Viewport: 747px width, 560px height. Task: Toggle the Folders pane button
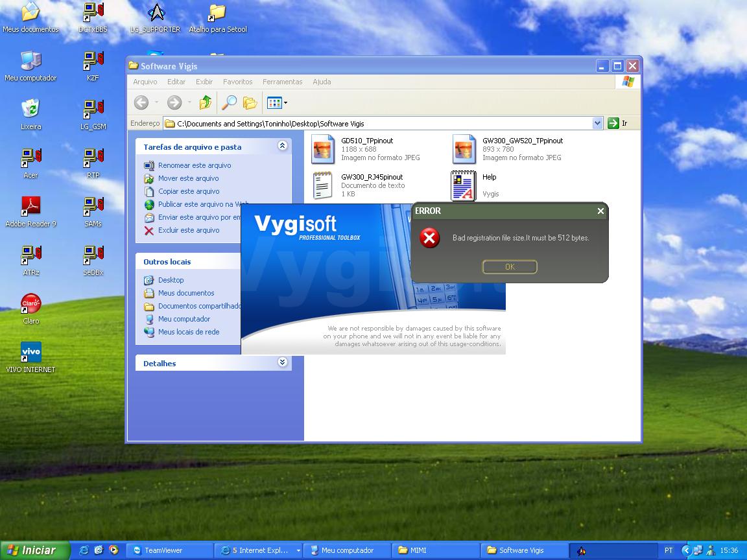click(x=250, y=102)
